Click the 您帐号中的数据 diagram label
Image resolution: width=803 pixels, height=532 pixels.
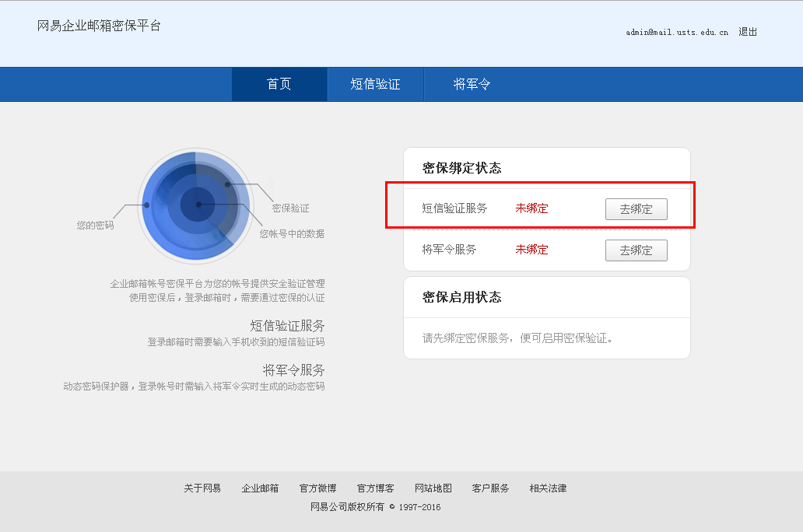(292, 233)
